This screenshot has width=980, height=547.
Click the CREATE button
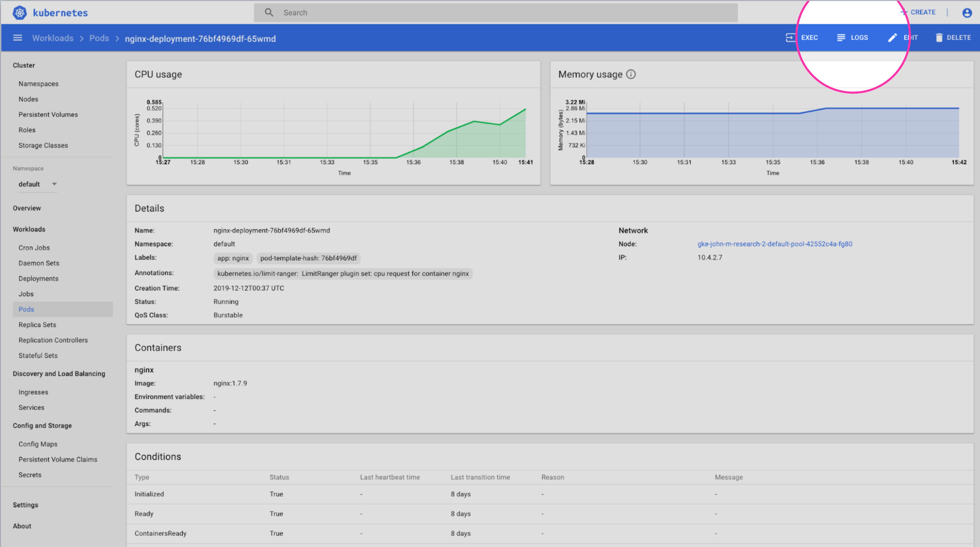919,12
